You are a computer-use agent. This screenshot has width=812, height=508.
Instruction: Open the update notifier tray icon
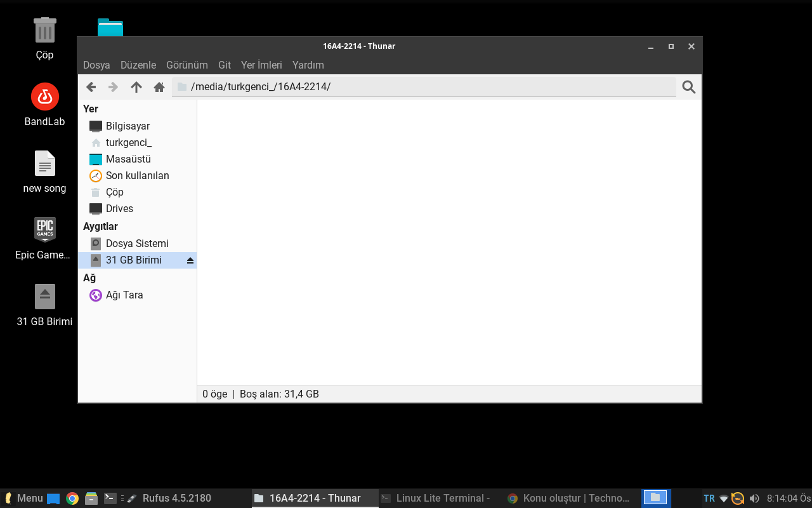tap(738, 498)
